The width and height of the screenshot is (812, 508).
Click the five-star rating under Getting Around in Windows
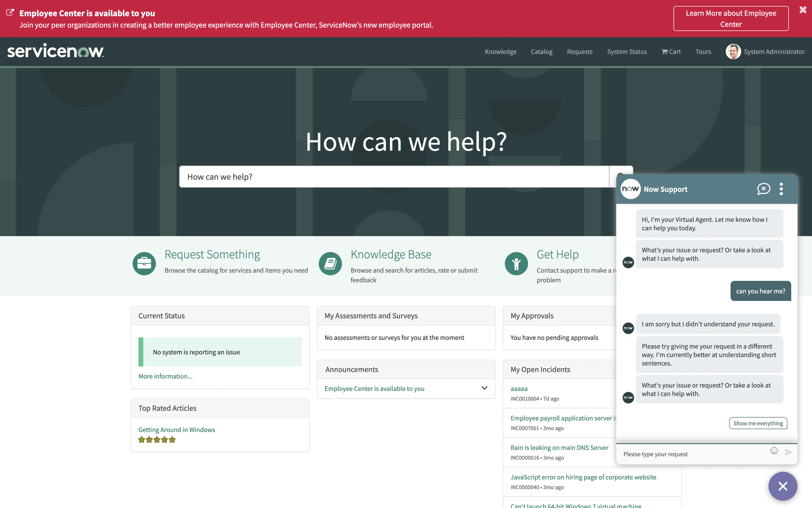pyautogui.click(x=157, y=440)
